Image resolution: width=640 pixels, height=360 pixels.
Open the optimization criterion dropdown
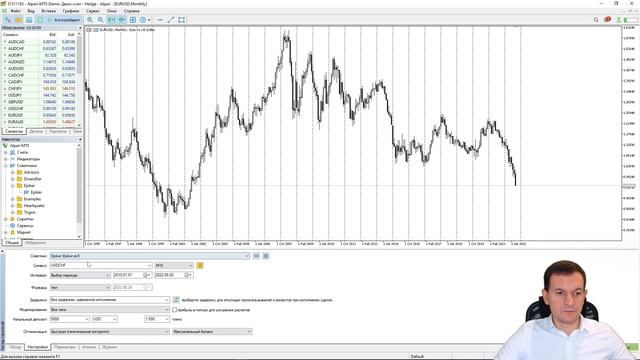click(249, 332)
